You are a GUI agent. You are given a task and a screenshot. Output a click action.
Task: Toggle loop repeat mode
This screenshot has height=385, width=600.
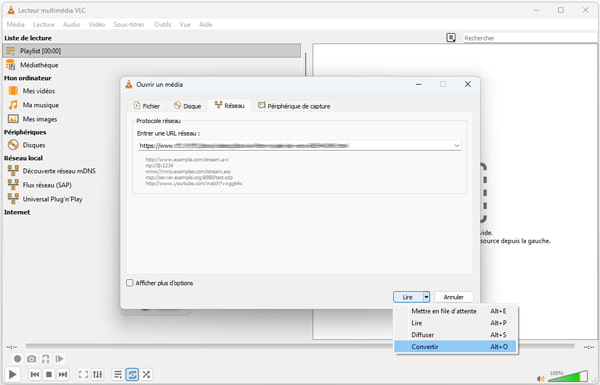(132, 374)
